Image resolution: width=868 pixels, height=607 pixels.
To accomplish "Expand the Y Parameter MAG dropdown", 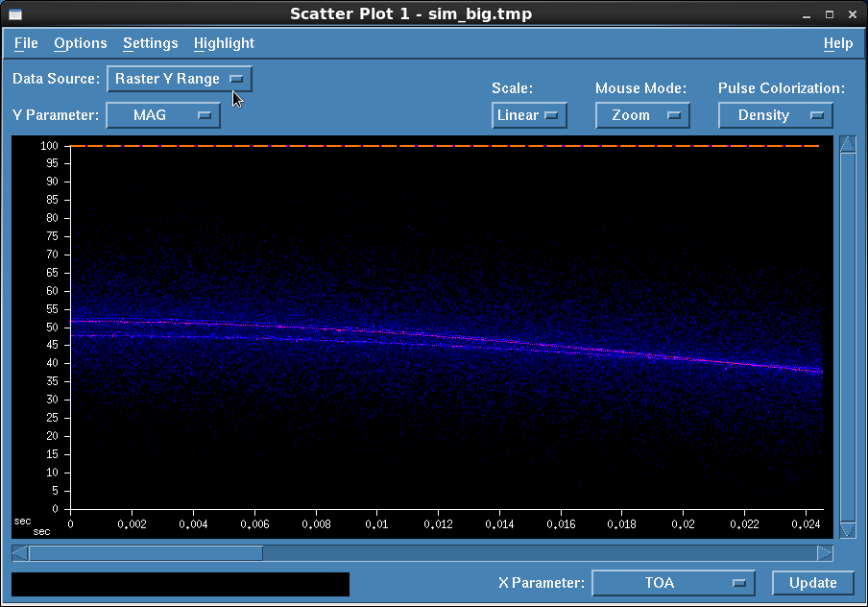I will 163,115.
